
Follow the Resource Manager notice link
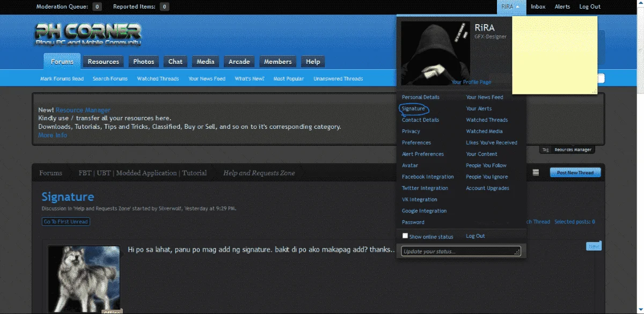[83, 110]
